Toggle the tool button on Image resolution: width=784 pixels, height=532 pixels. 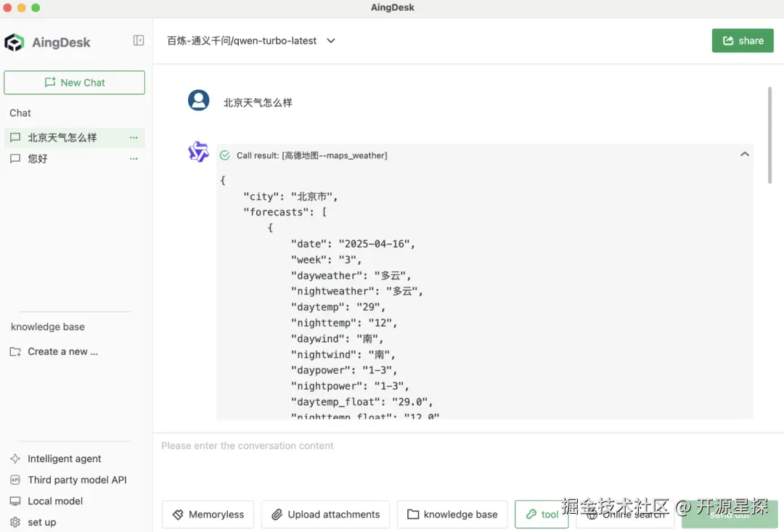[542, 514]
